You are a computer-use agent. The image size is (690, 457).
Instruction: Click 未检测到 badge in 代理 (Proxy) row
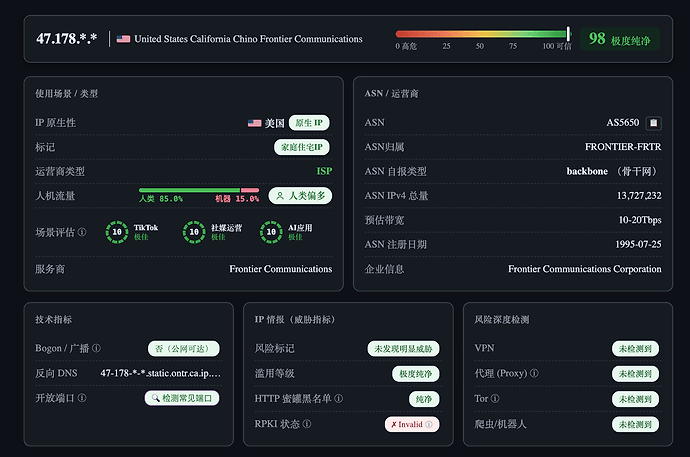(635, 374)
